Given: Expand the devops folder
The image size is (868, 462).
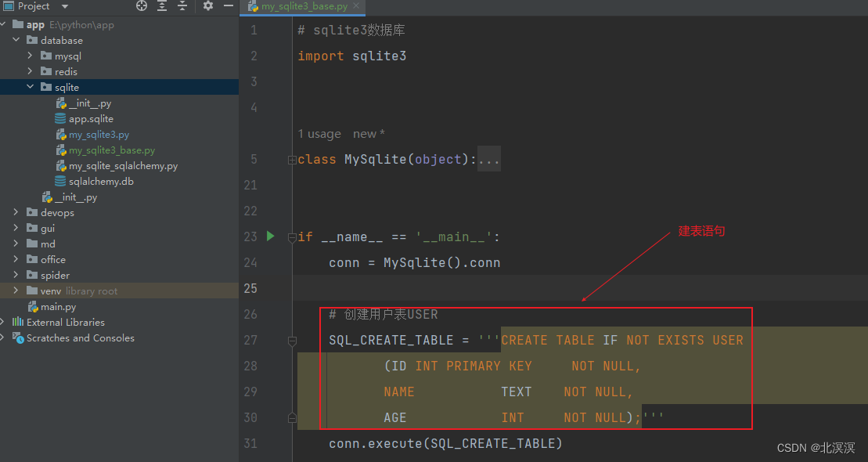Looking at the screenshot, I should pyautogui.click(x=15, y=212).
